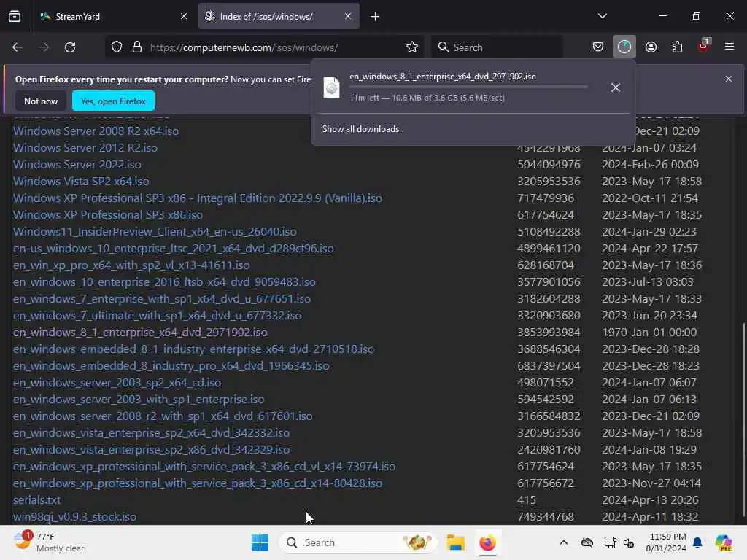Viewport: 747px width, 560px height.
Task: Click Show all downloads
Action: pos(360,129)
